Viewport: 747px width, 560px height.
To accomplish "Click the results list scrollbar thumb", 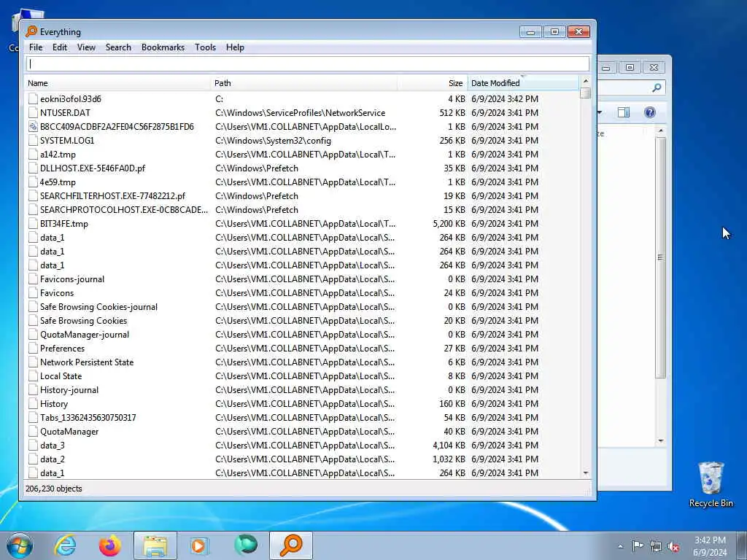I will point(586,93).
